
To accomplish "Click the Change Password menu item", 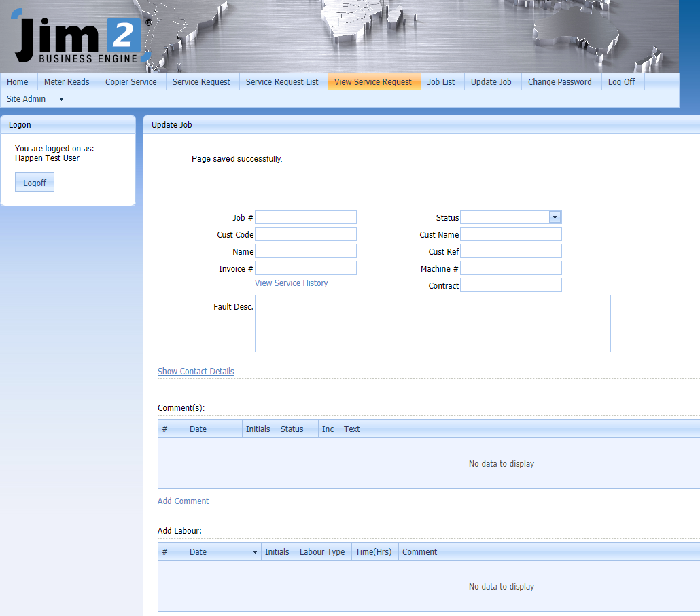I will (x=559, y=82).
